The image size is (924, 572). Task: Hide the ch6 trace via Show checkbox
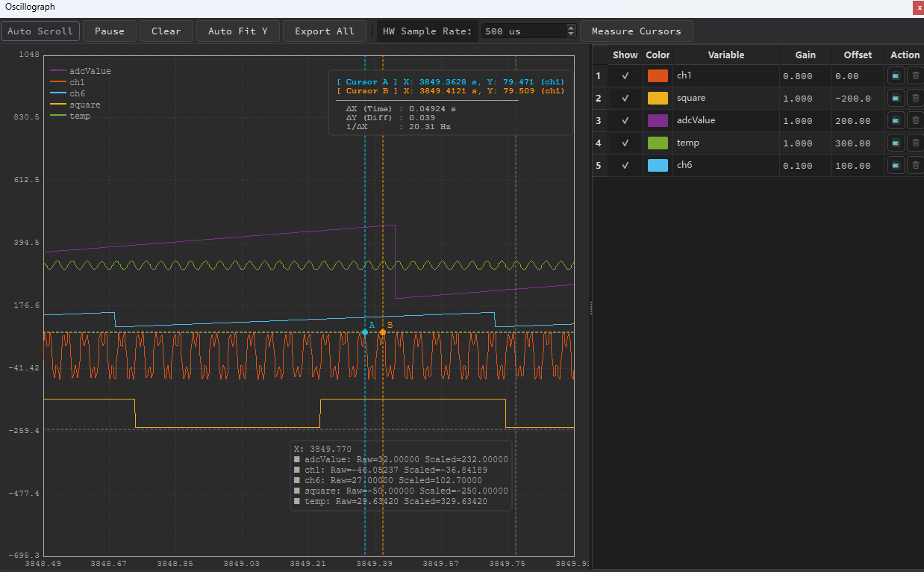click(x=625, y=165)
